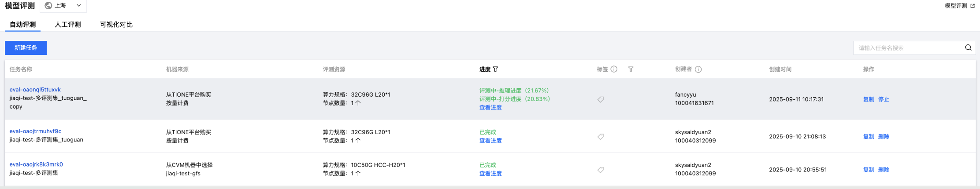980x189 pixels.
Task: Click the tag column filter icon
Action: (631, 69)
